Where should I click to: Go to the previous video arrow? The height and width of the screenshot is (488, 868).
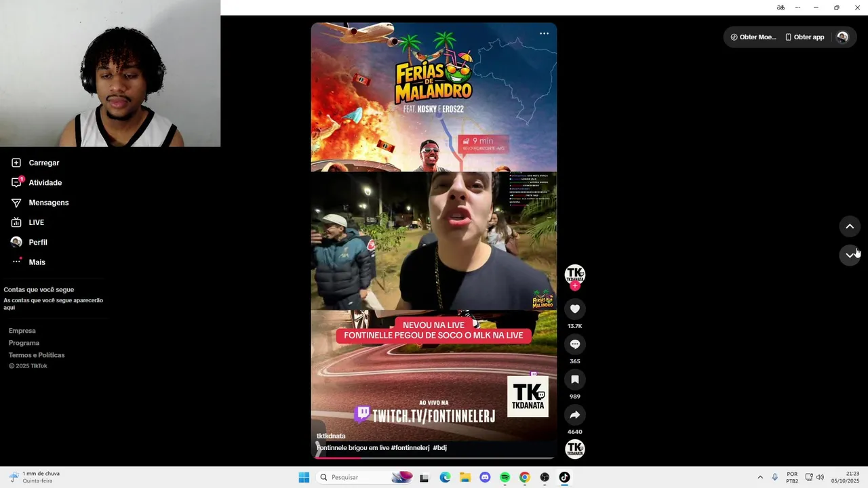click(850, 226)
